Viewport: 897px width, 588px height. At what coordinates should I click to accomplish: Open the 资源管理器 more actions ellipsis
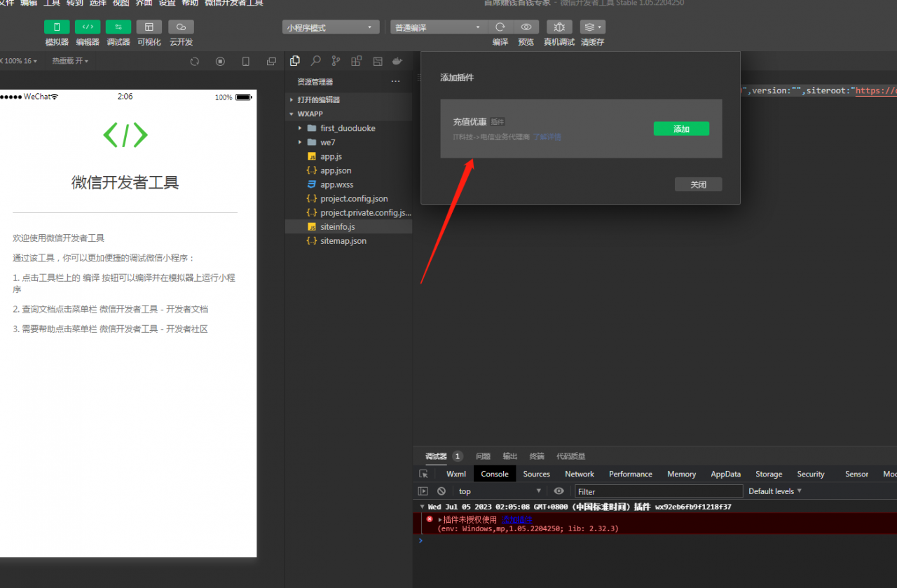(x=395, y=81)
